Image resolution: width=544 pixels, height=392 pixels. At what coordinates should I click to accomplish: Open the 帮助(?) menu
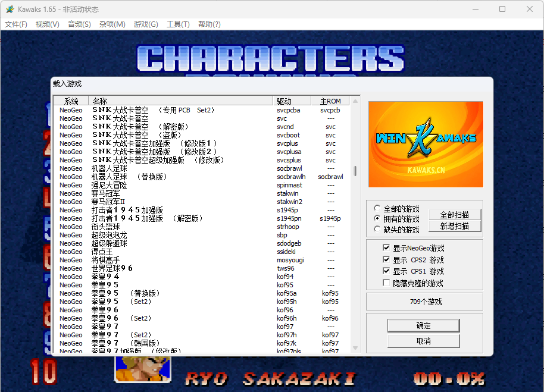209,24
